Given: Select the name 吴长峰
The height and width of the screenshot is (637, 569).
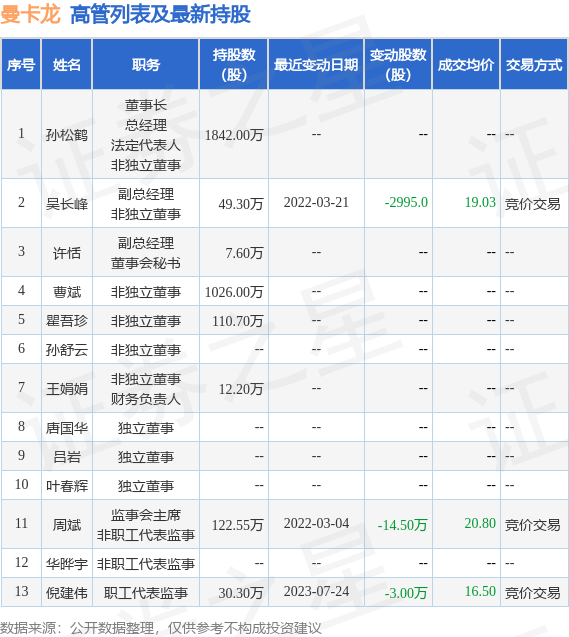Looking at the screenshot, I should (67, 204).
